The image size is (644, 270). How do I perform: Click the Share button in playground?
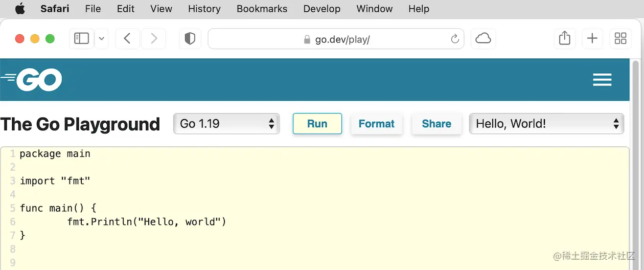[436, 124]
